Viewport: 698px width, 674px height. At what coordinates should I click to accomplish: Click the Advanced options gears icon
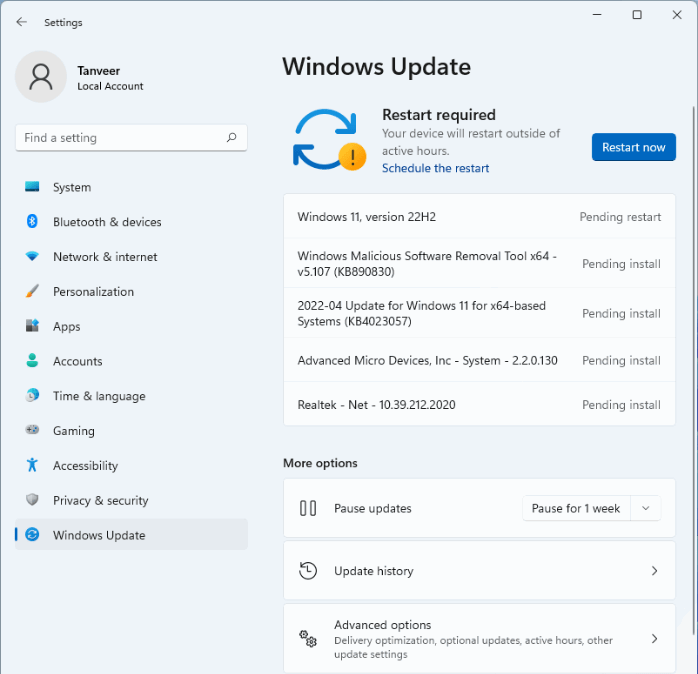click(x=308, y=639)
